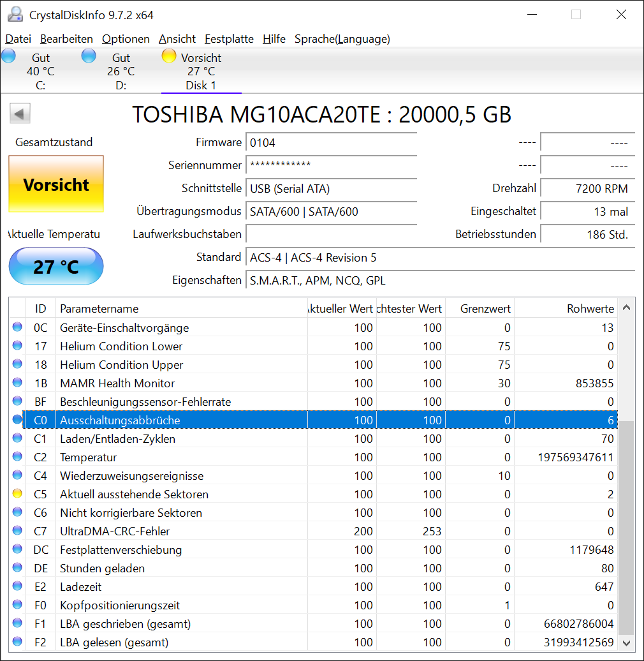Viewport: 644px width, 661px height.
Task: Click the Firmware field showing 0104
Action: pyautogui.click(x=331, y=143)
